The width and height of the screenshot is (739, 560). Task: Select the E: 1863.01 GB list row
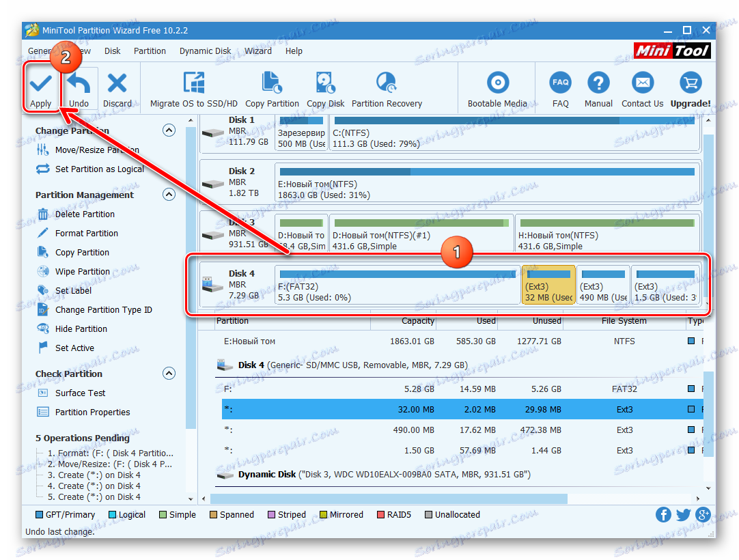462,341
